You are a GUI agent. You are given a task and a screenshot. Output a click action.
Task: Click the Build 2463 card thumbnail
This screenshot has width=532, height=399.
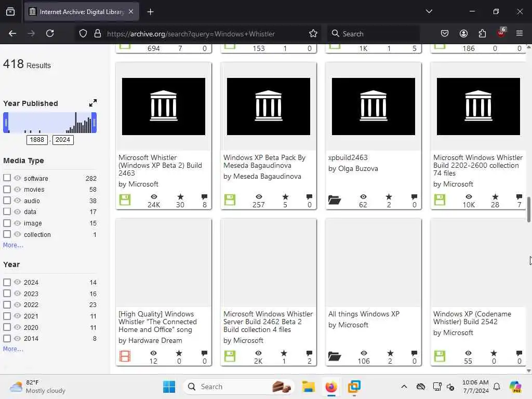164,107
